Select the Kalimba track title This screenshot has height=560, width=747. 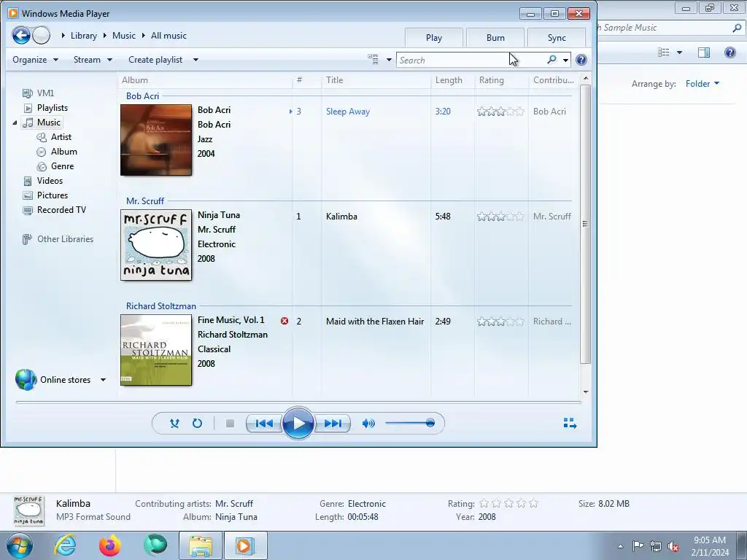click(x=341, y=216)
